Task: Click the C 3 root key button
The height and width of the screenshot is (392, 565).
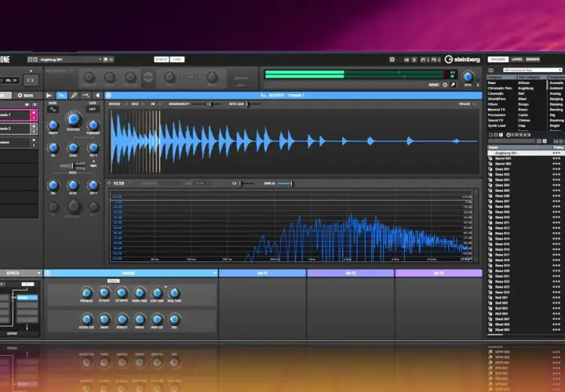Action: pyautogui.click(x=31, y=80)
